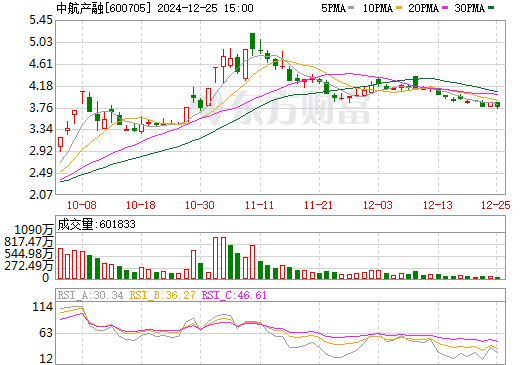Click RSI axis label 12
The image size is (520, 365).
46,359
